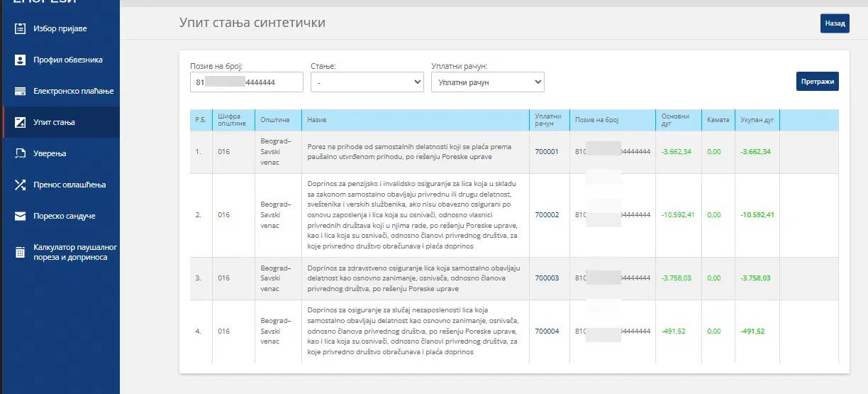This screenshot has height=394, width=868.
Task: Click the Уверења document icon
Action: pos(20,153)
